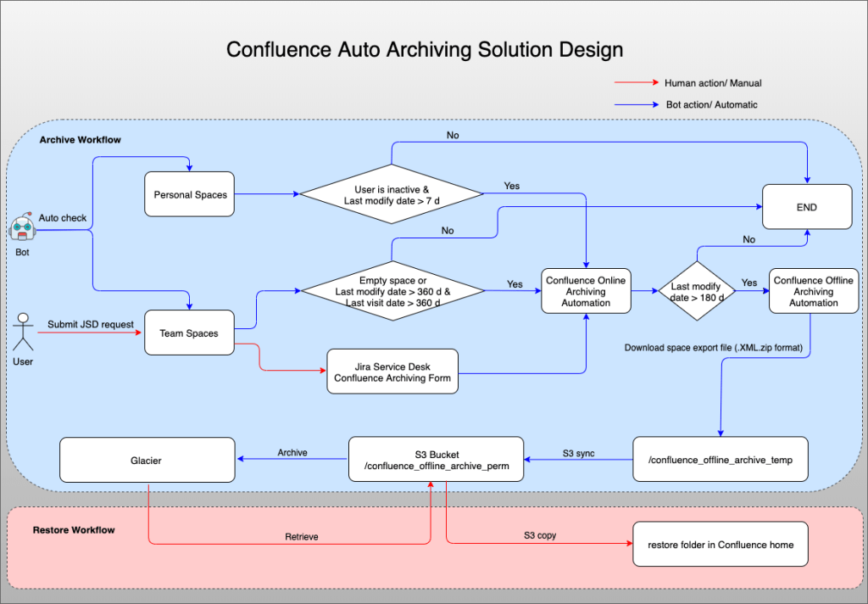Click the Bot robot icon
Screen dimensions: 868x604
[22, 229]
